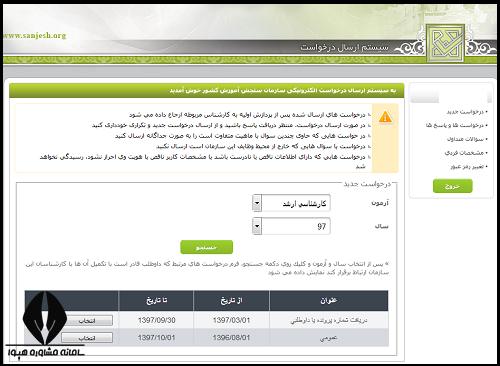Viewport: 500px width, 366px height.
Task: Click انتخاب button in the 1397/10/01 row
Action: tap(87, 338)
